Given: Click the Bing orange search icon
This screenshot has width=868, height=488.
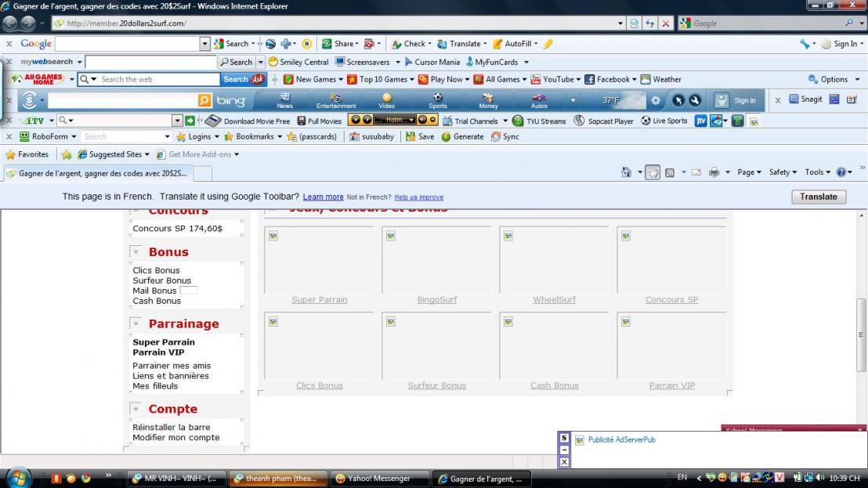Looking at the screenshot, I should (x=204, y=100).
